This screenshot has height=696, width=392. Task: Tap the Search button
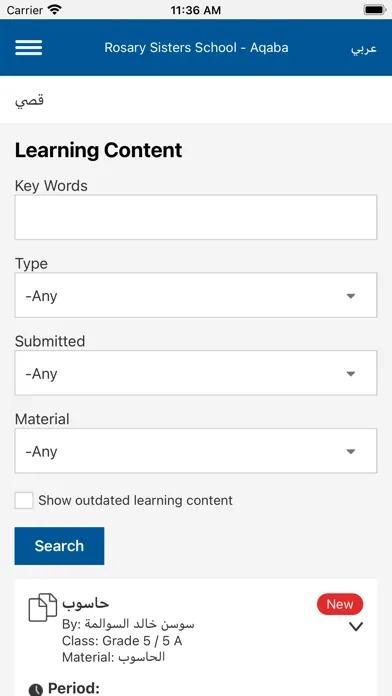point(59,546)
